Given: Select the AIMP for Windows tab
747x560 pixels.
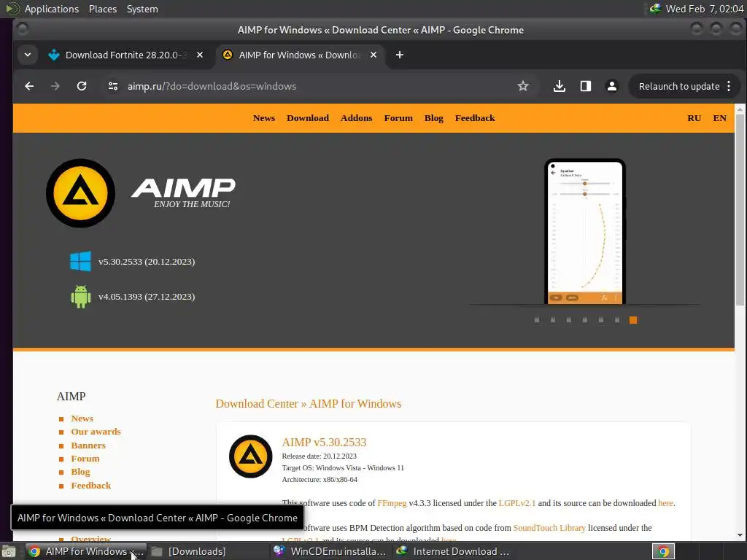Looking at the screenshot, I should 299,55.
